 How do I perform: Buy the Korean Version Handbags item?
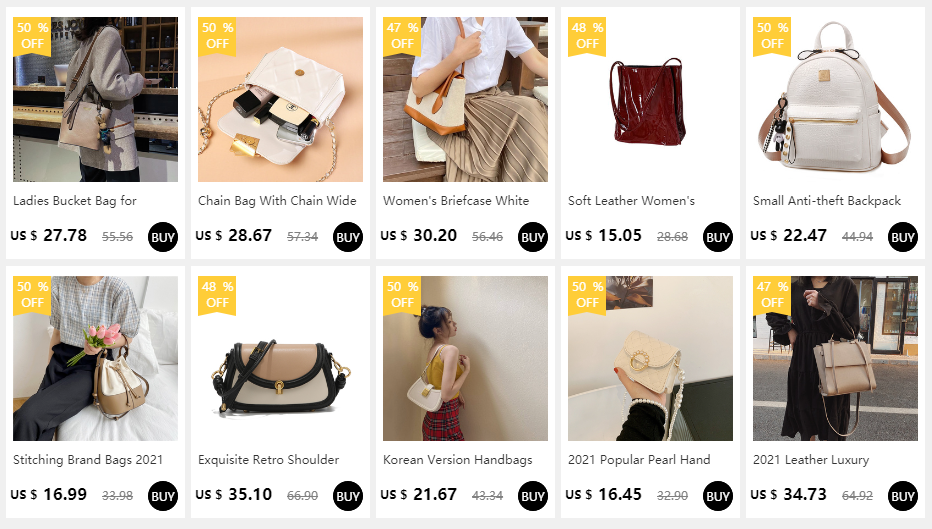(x=533, y=496)
